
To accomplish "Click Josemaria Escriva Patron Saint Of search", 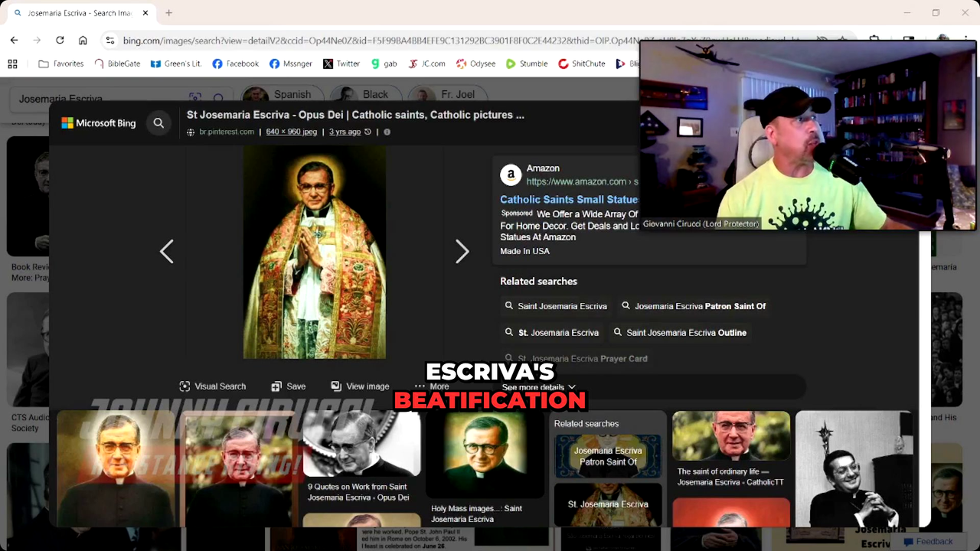I will [693, 306].
